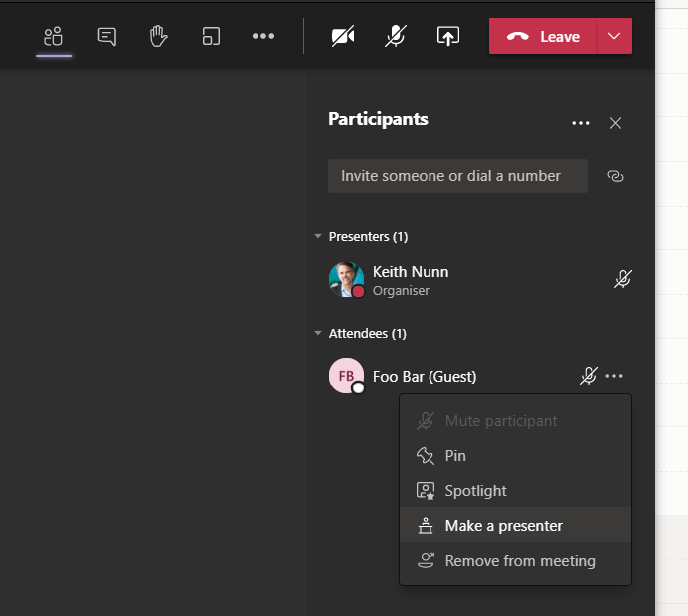Screen dimensions: 688x616
Task: Open more options for the Participants panel
Action: pyautogui.click(x=580, y=123)
